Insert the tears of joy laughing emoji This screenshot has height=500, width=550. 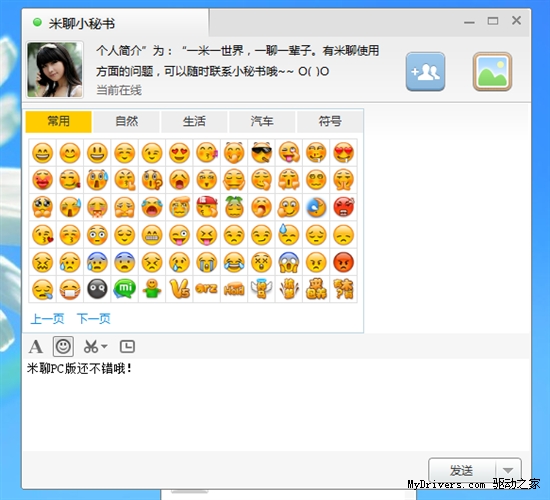tap(234, 262)
